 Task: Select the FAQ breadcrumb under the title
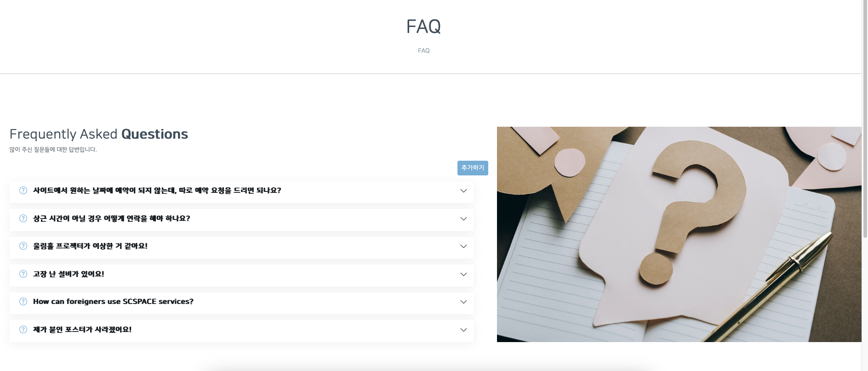click(x=424, y=51)
